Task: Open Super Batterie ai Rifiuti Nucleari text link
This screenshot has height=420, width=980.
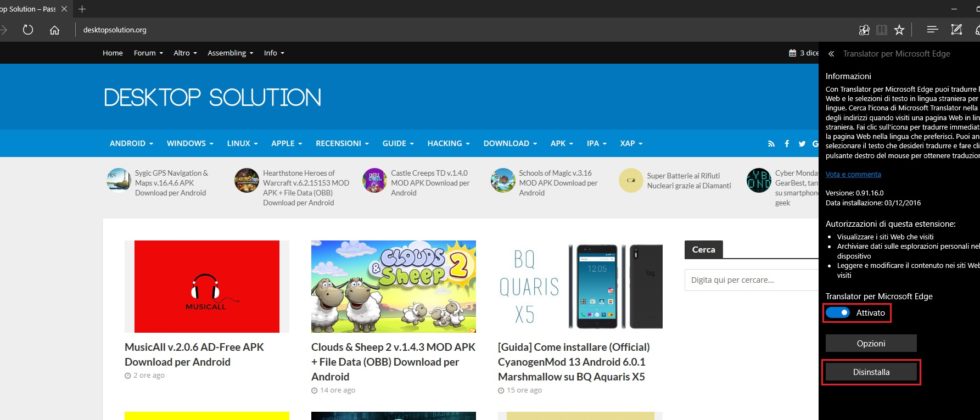Action: coord(689,180)
